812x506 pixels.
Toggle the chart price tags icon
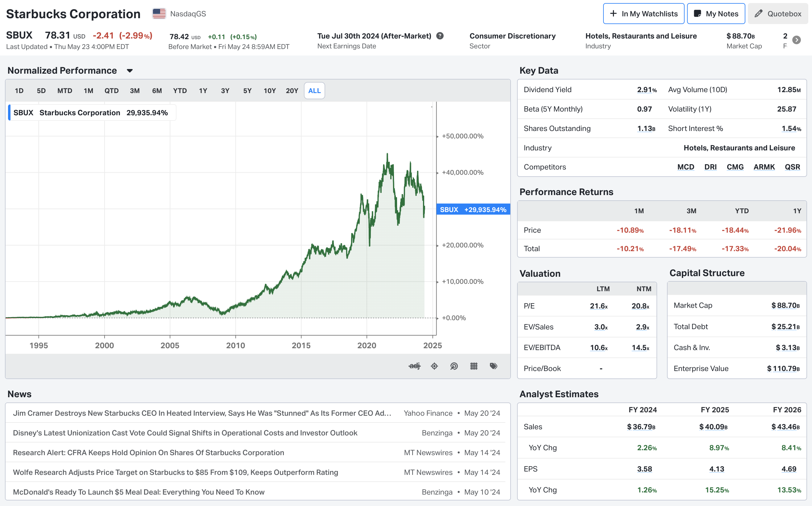(x=493, y=366)
